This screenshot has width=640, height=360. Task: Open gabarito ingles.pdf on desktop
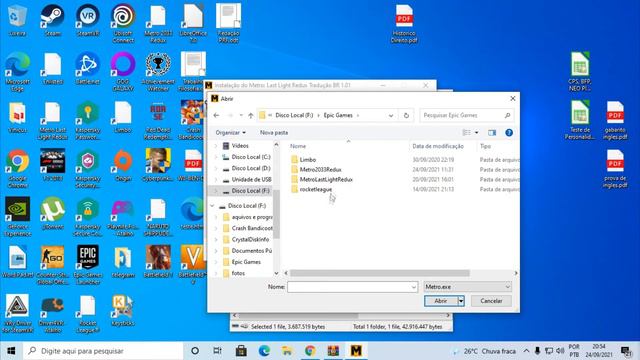point(615,120)
